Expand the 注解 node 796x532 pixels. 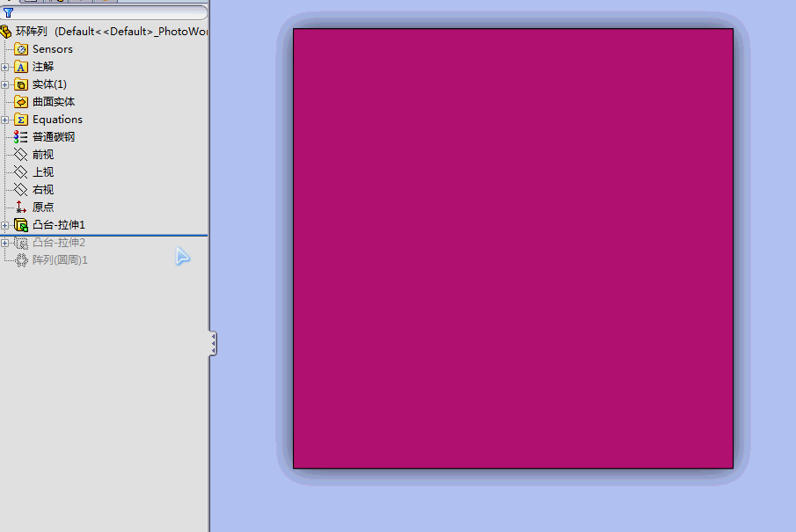(5, 67)
